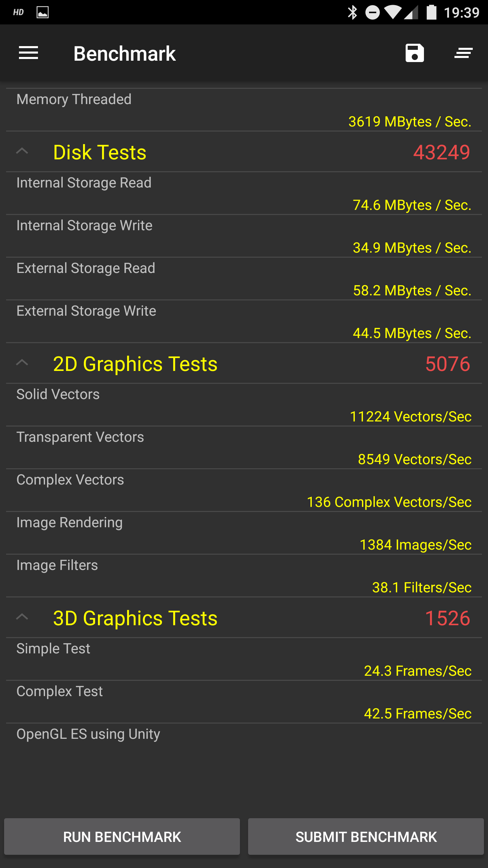Open the sort options icon

tap(463, 53)
